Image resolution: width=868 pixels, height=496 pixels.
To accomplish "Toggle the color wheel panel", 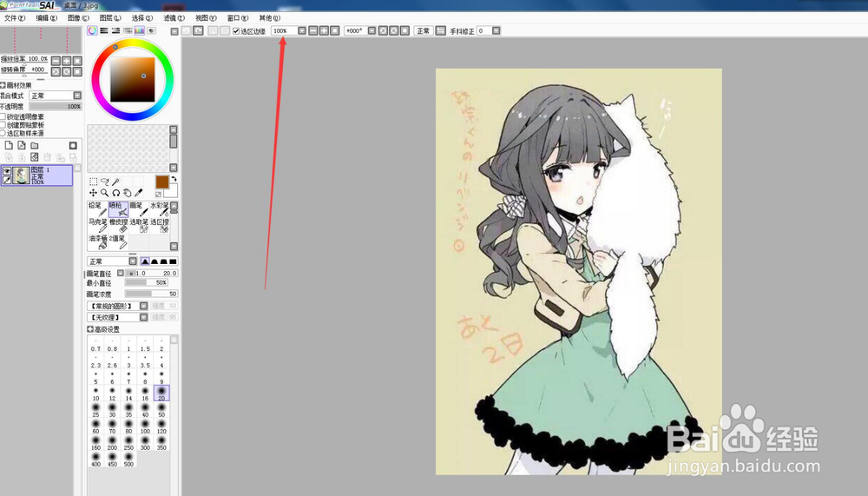I will coord(93,30).
